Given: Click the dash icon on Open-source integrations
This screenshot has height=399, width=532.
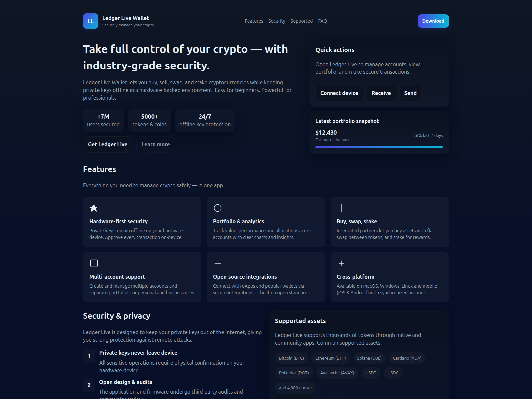Looking at the screenshot, I should (x=218, y=263).
